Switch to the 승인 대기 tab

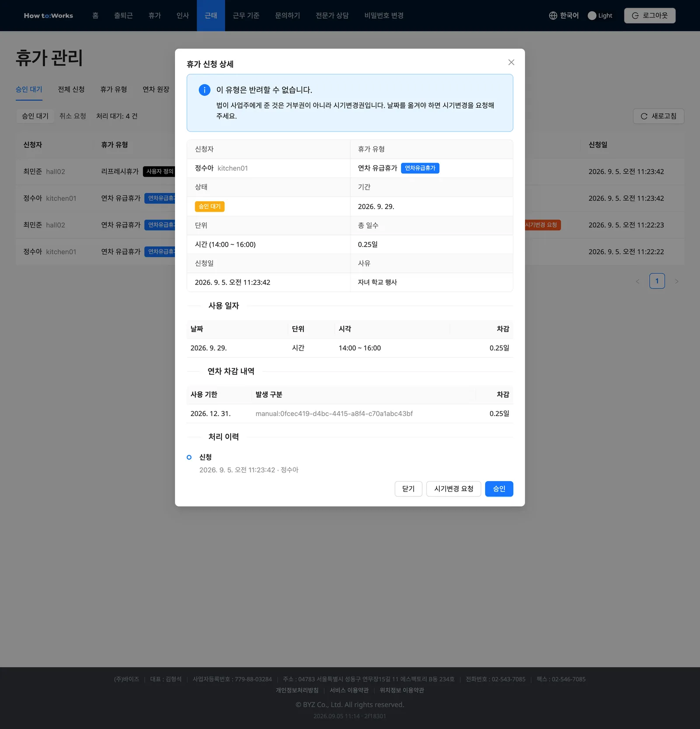pos(29,89)
